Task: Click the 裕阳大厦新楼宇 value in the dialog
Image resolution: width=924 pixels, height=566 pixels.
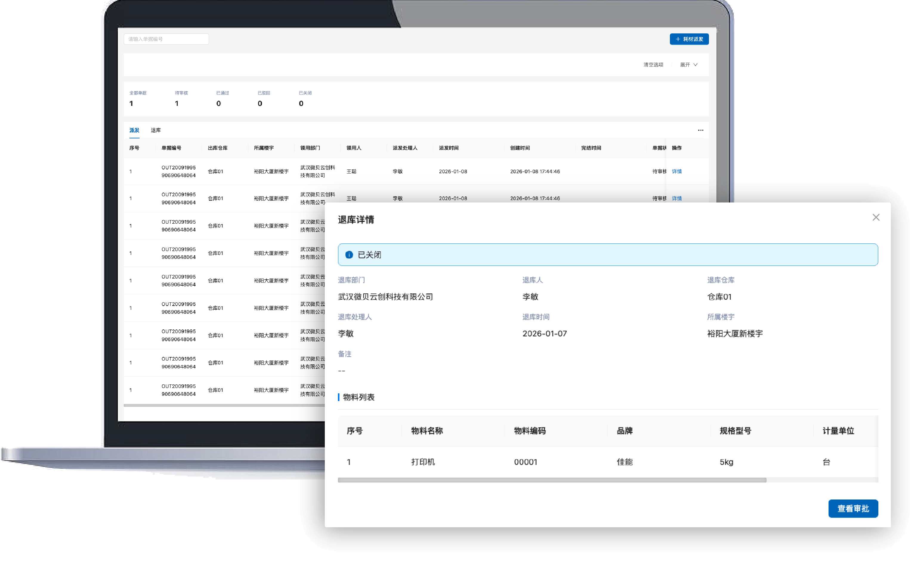Action: [735, 334]
